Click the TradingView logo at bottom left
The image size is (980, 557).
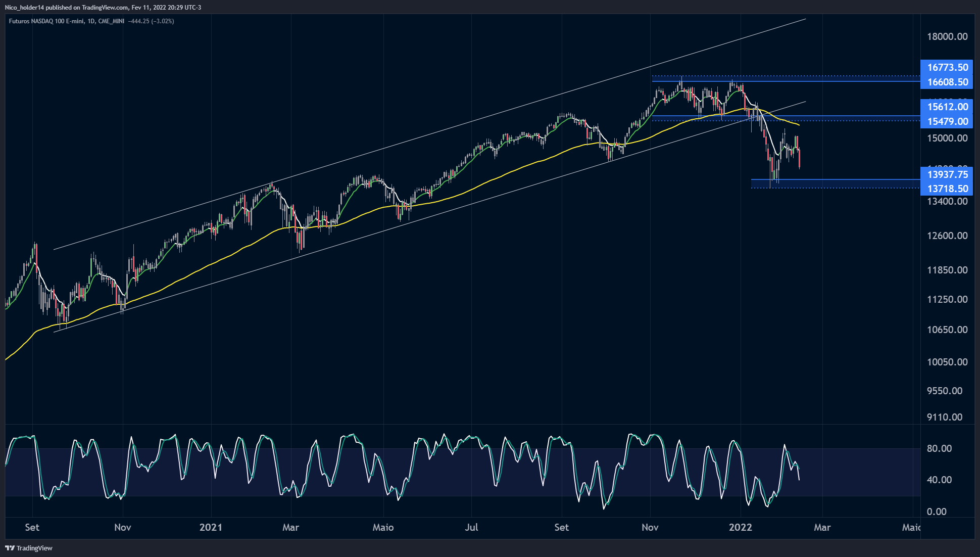click(29, 548)
